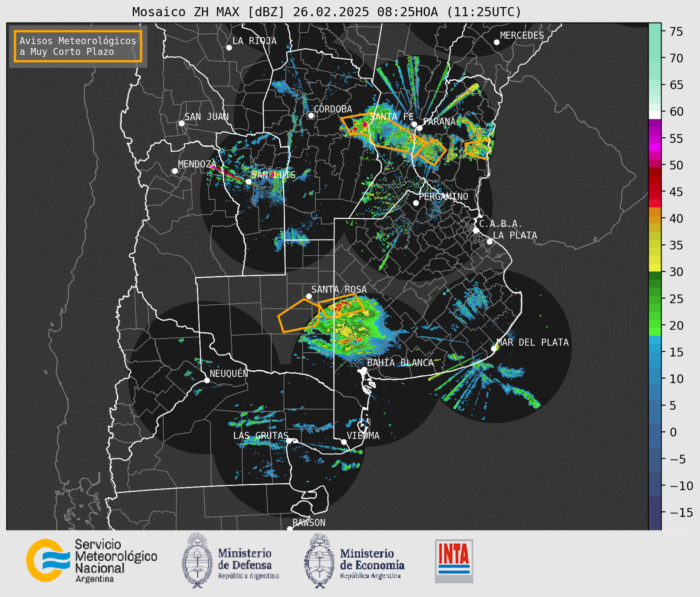
Task: Click the LAS GRUTAS city label
Action: [261, 436]
